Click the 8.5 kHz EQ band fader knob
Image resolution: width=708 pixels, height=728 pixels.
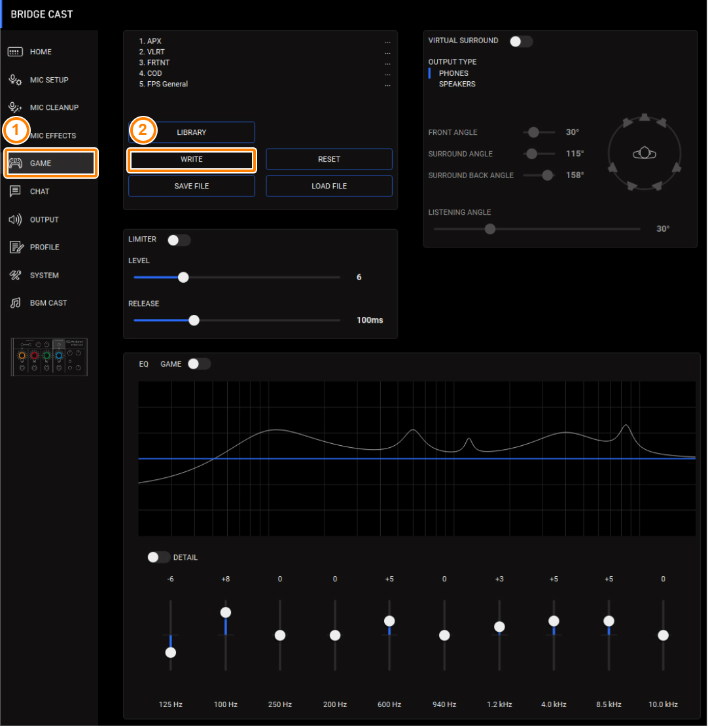click(609, 621)
